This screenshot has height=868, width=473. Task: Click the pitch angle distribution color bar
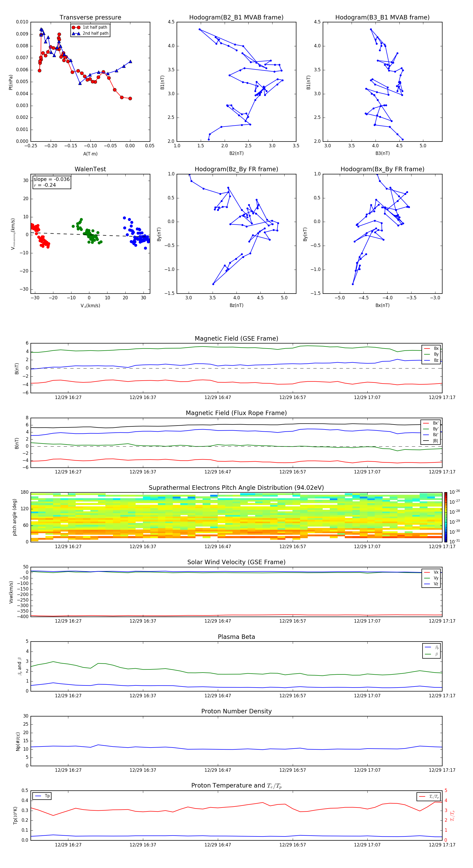pos(446,517)
